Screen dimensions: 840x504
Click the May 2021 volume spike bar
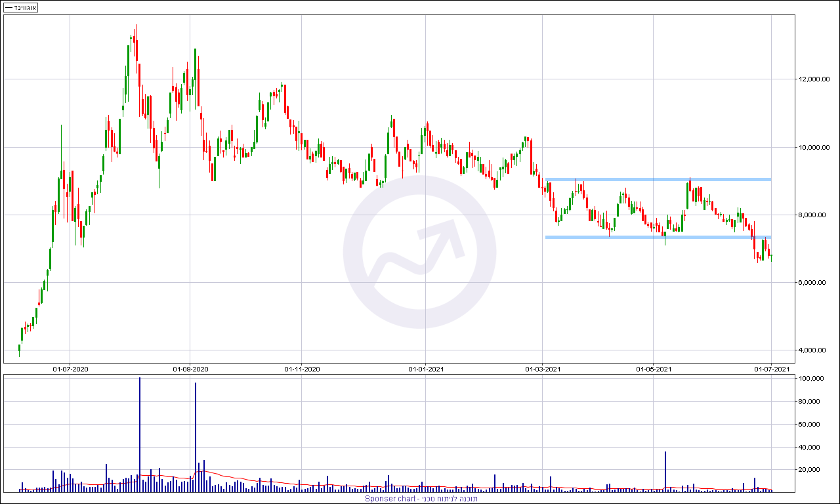pos(665,472)
